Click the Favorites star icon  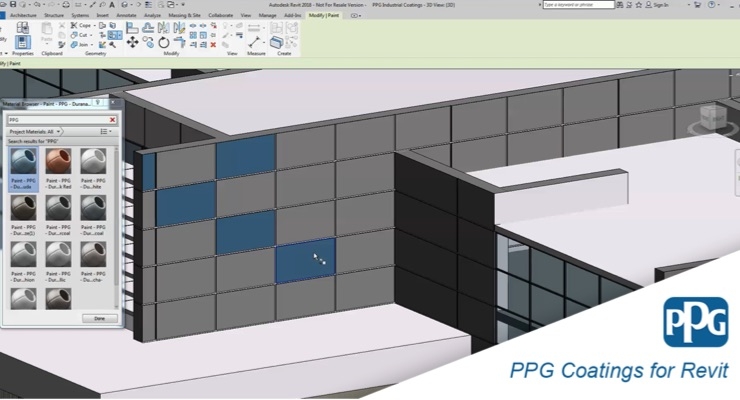639,5
